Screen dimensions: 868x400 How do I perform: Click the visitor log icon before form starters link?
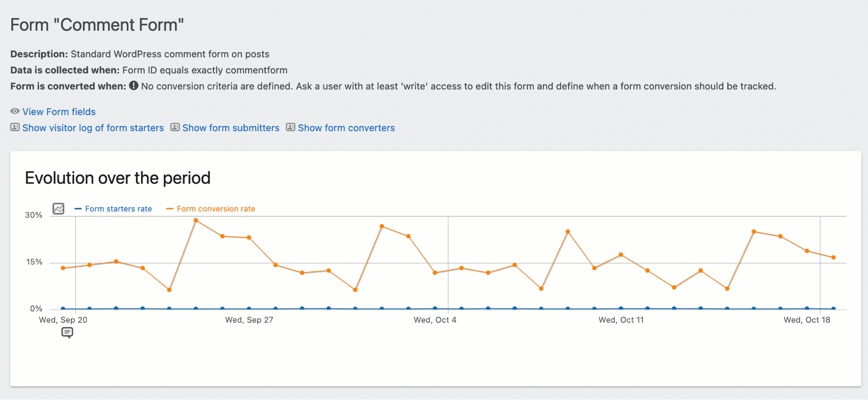point(15,127)
